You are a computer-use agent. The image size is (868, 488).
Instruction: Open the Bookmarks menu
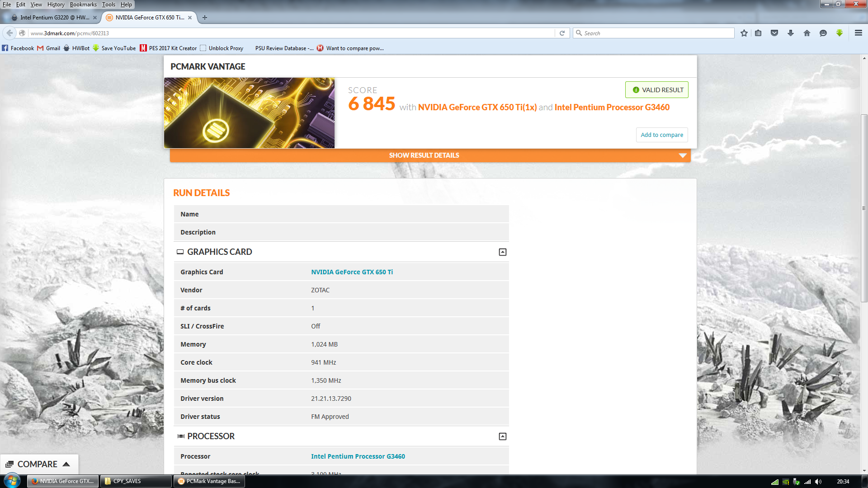pos(83,5)
